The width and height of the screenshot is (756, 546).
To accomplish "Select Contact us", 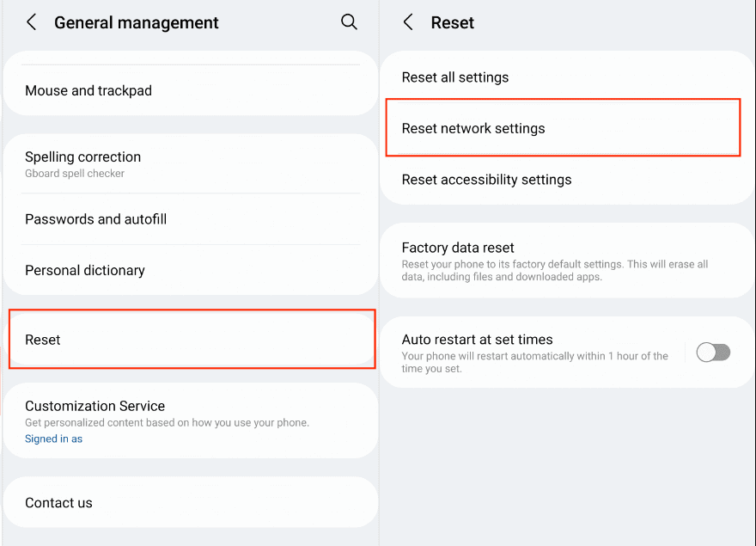I will (x=58, y=502).
